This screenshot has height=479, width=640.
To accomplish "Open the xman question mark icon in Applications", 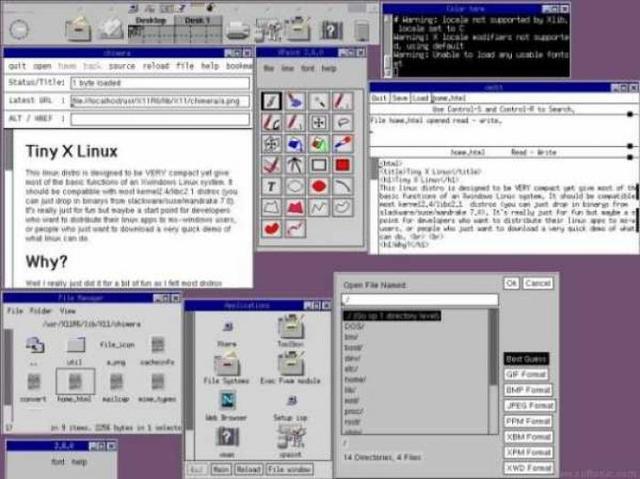I will coord(227,437).
